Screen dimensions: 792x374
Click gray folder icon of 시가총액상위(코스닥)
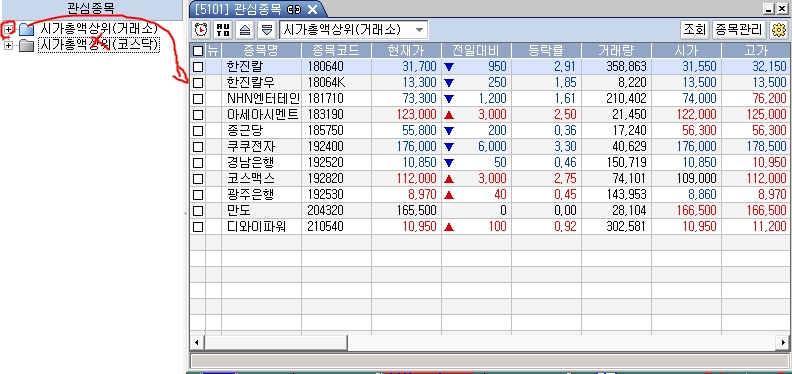26,46
